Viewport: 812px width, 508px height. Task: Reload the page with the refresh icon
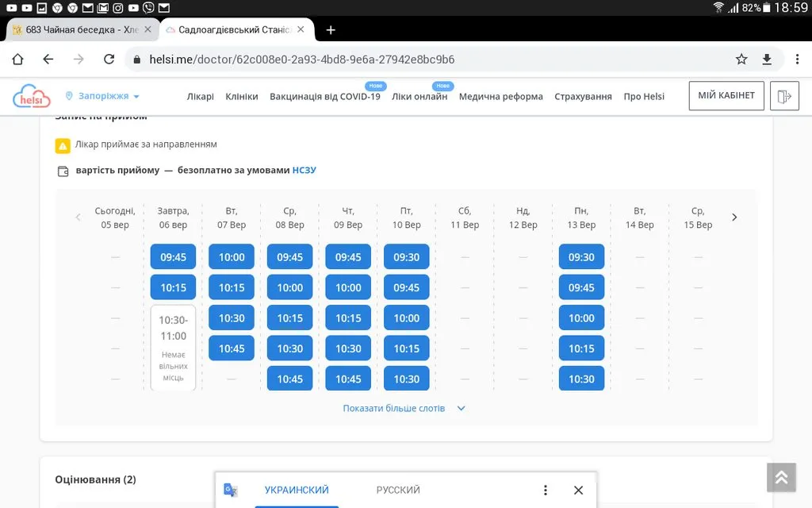point(109,60)
